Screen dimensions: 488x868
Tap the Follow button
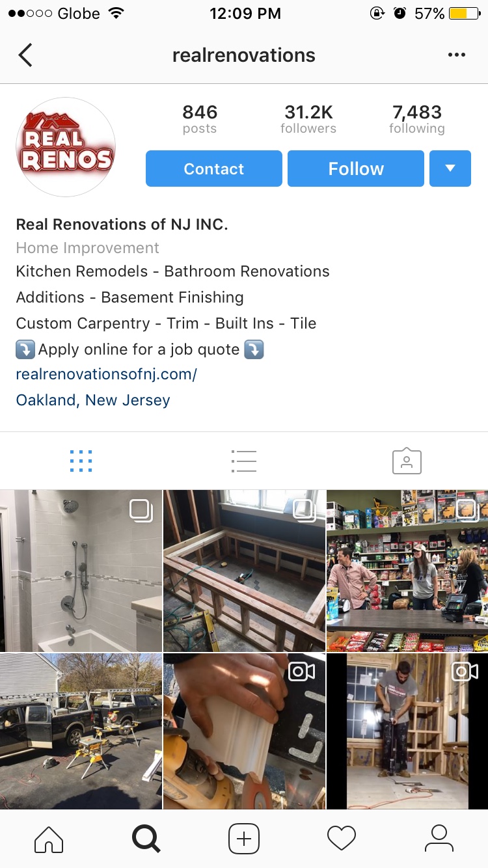356,169
